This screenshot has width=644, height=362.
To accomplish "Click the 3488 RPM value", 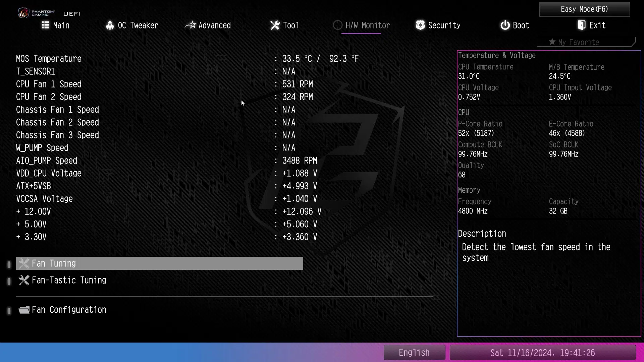I will (x=300, y=161).
